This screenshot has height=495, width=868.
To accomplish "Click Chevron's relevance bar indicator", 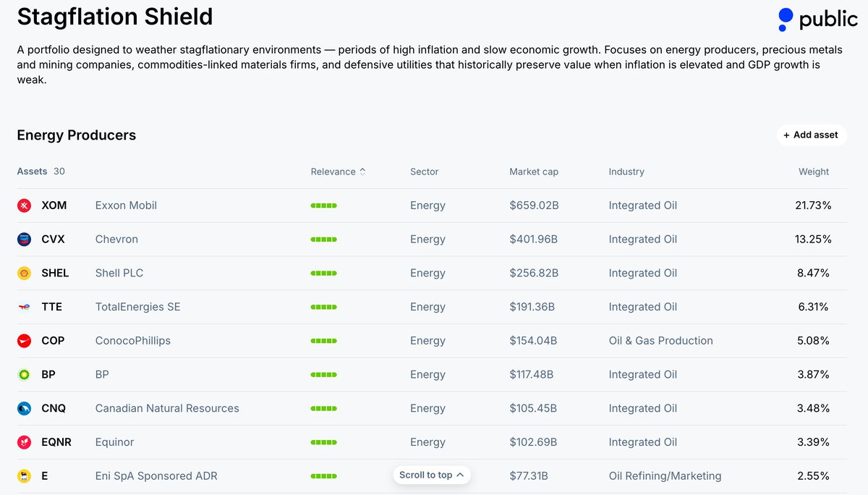I will tap(324, 240).
